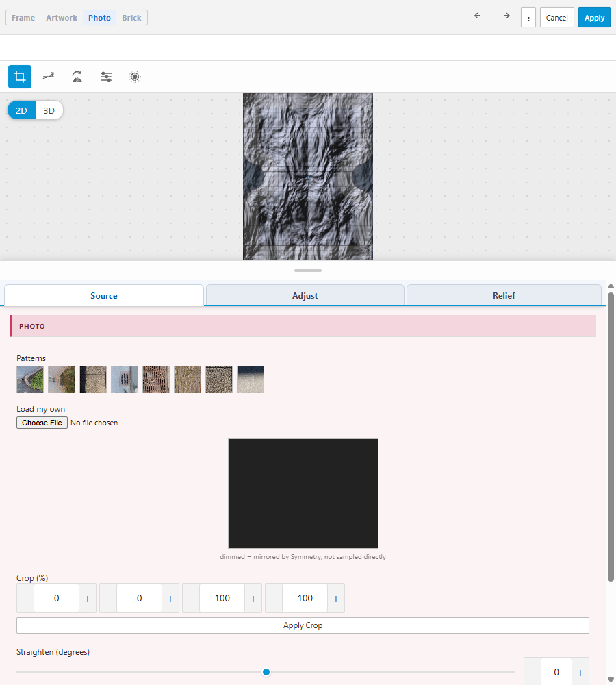Click the Choose File button
616x685 pixels.
[42, 423]
